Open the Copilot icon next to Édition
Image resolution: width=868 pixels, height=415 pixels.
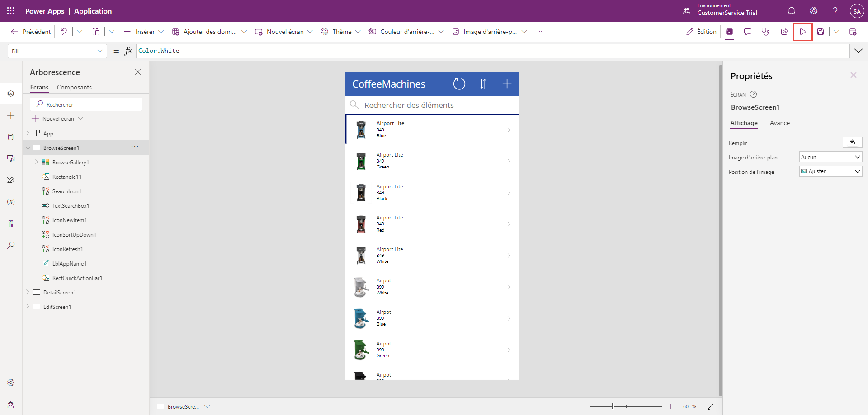[730, 32]
